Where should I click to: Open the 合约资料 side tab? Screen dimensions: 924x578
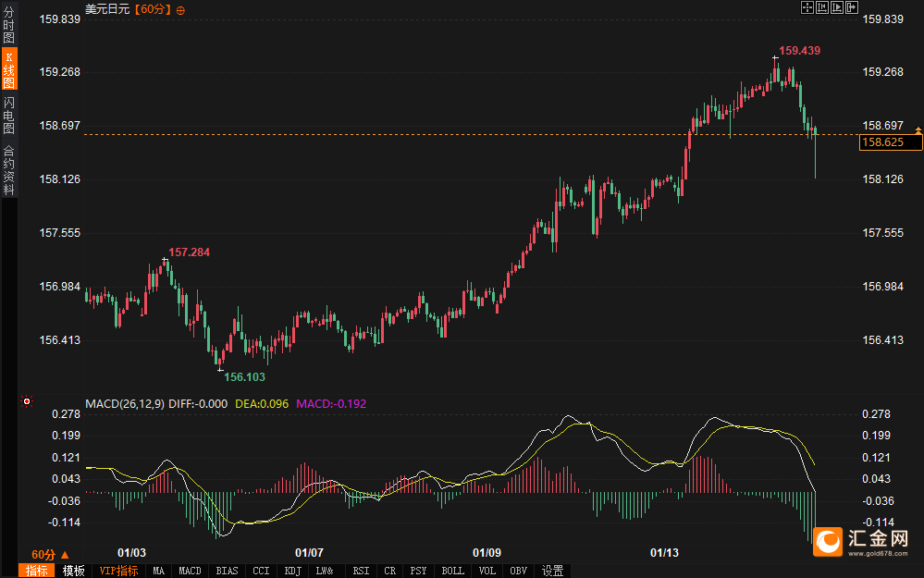pos(9,169)
